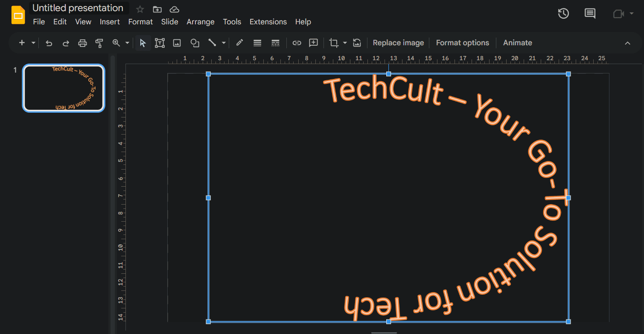Open the shape tool

[195, 43]
